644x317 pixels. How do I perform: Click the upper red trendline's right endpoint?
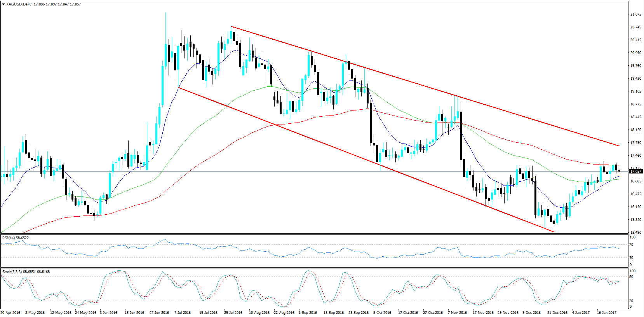[619, 146]
